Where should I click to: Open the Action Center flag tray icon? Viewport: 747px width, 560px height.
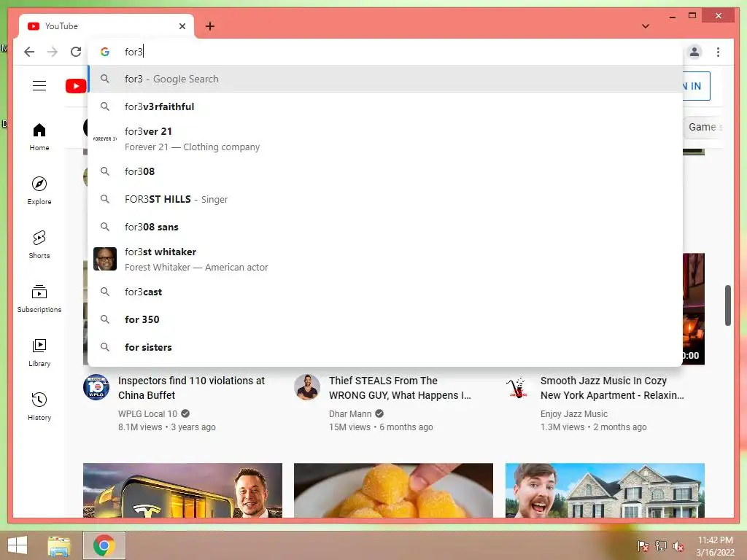[643, 546]
